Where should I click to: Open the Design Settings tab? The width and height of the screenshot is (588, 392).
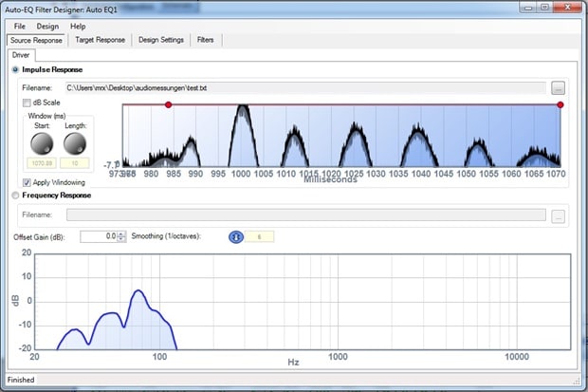click(161, 40)
